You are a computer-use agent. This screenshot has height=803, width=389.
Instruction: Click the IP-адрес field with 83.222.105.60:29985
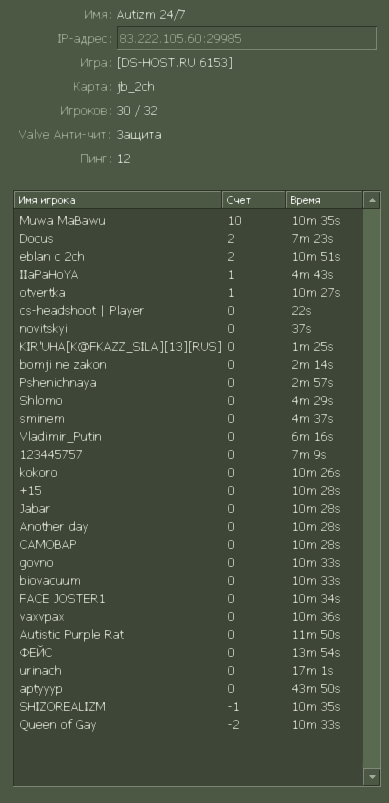247,38
